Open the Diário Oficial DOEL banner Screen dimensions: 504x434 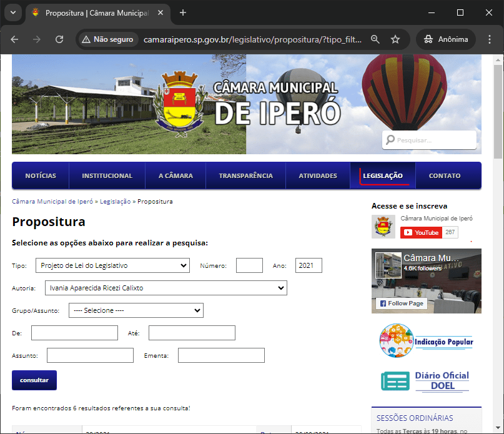(427, 380)
